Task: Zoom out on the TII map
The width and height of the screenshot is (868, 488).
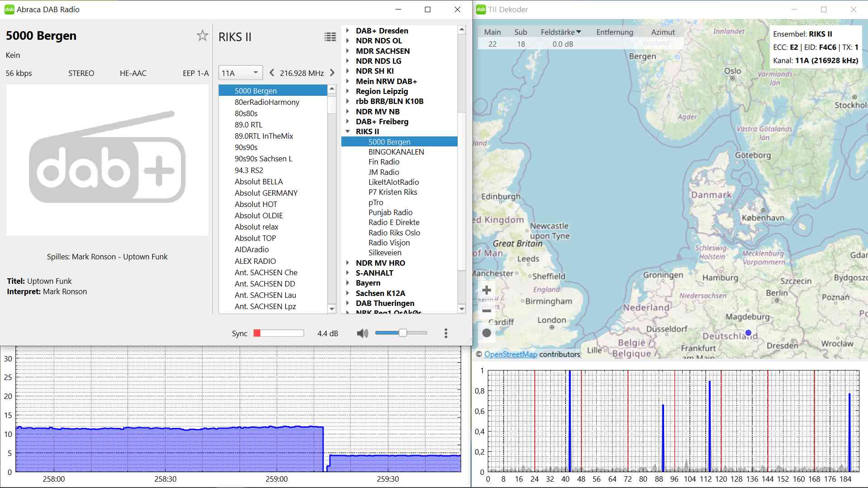Action: pyautogui.click(x=487, y=311)
